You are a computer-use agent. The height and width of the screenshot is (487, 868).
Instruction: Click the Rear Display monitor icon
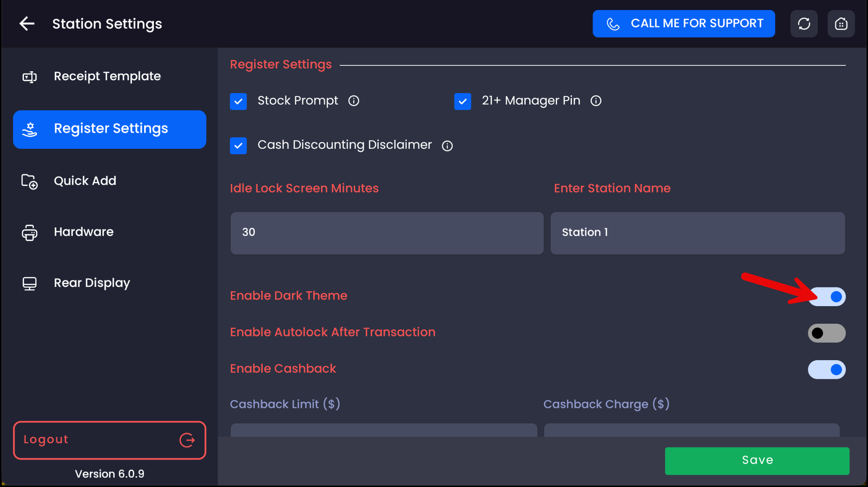(x=29, y=283)
